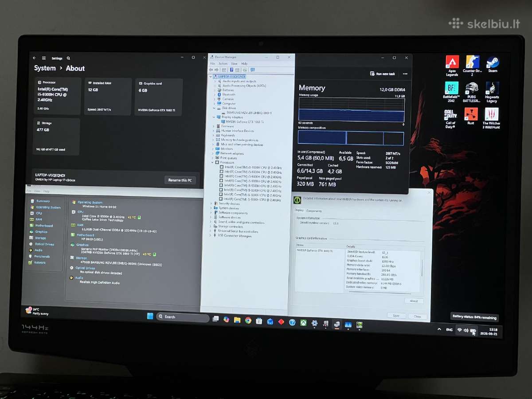
Task: Open File Explorer from the taskbar
Action: pyautogui.click(x=237, y=320)
